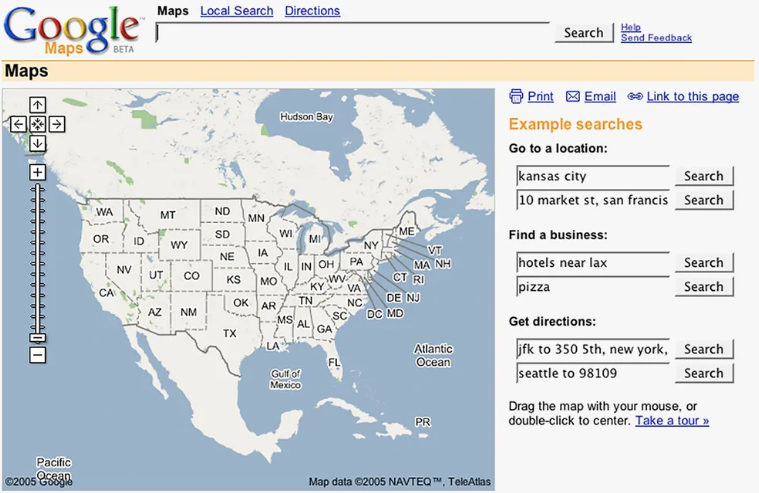This screenshot has height=493, width=759.
Task: Click the NY state label
Action: tap(371, 245)
